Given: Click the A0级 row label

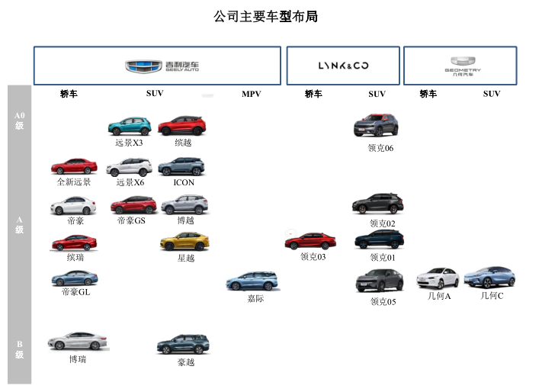Looking at the screenshot, I should tap(19, 120).
